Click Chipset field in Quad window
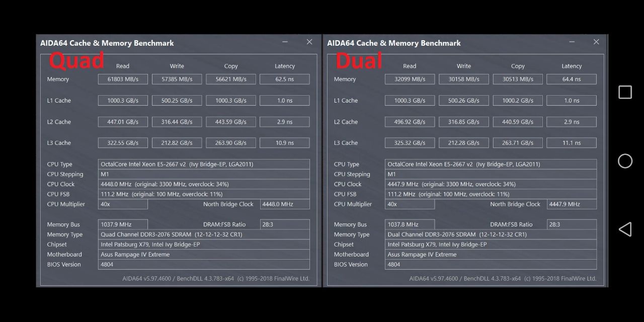This screenshot has height=322, width=644. tap(204, 245)
